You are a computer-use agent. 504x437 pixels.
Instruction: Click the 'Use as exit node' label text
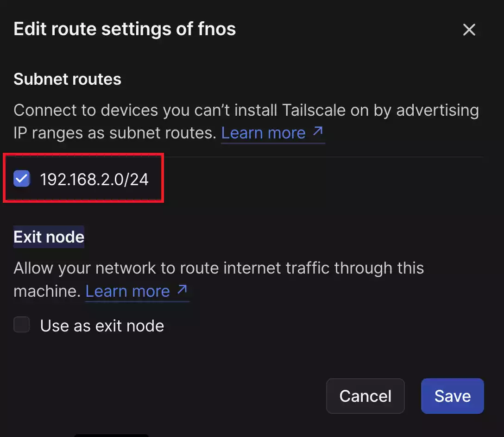102,326
